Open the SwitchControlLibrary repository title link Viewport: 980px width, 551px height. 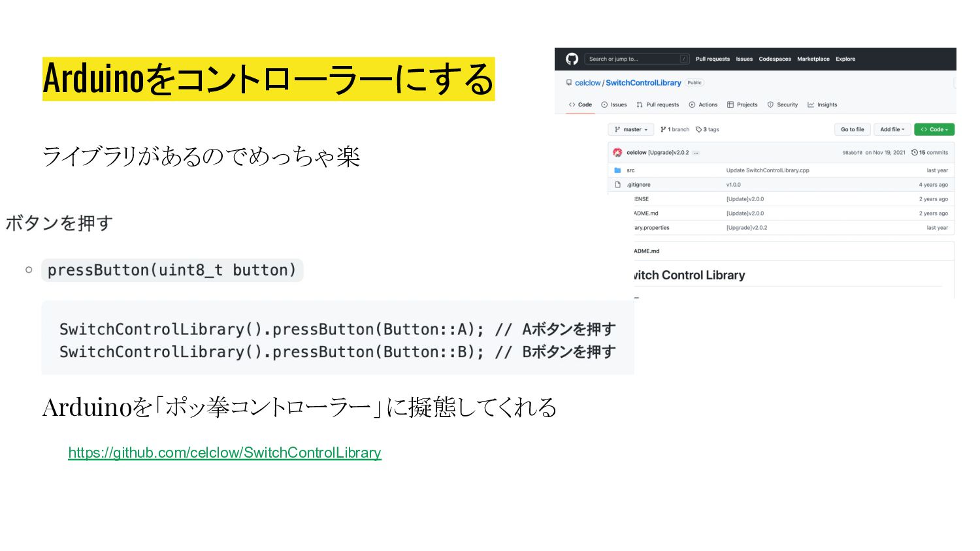coord(644,83)
